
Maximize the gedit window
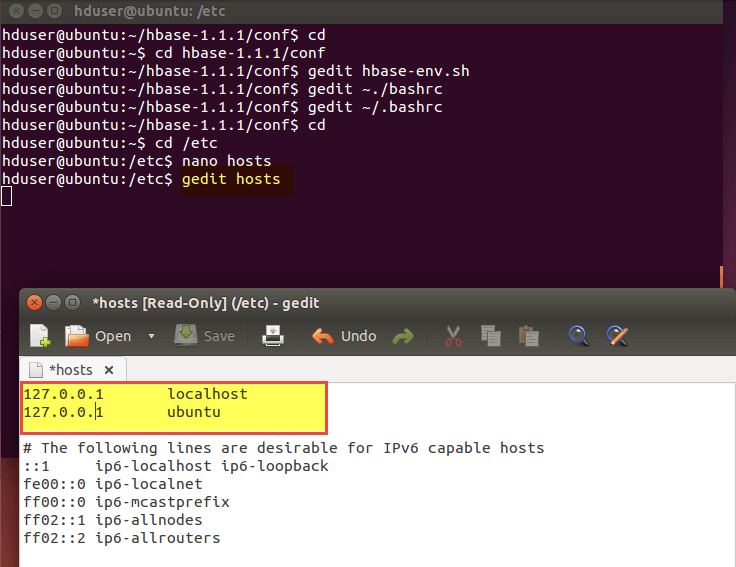pyautogui.click(x=72, y=302)
